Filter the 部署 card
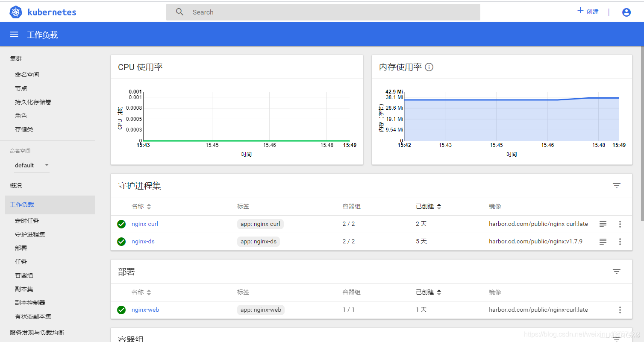 point(617,272)
